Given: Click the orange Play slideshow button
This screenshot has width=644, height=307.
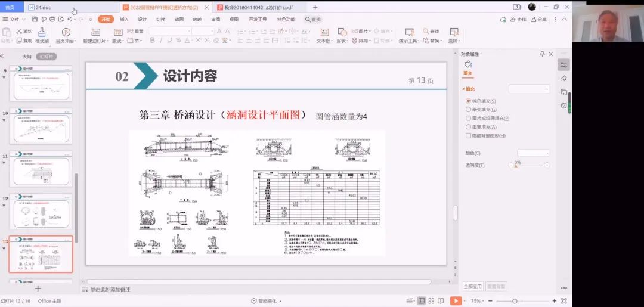Looking at the screenshot, I should click(456, 301).
